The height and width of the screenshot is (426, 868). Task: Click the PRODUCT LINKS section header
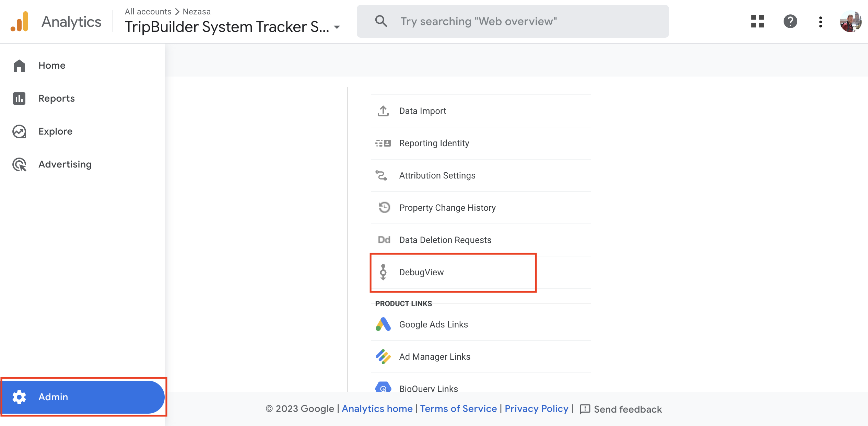(x=403, y=303)
